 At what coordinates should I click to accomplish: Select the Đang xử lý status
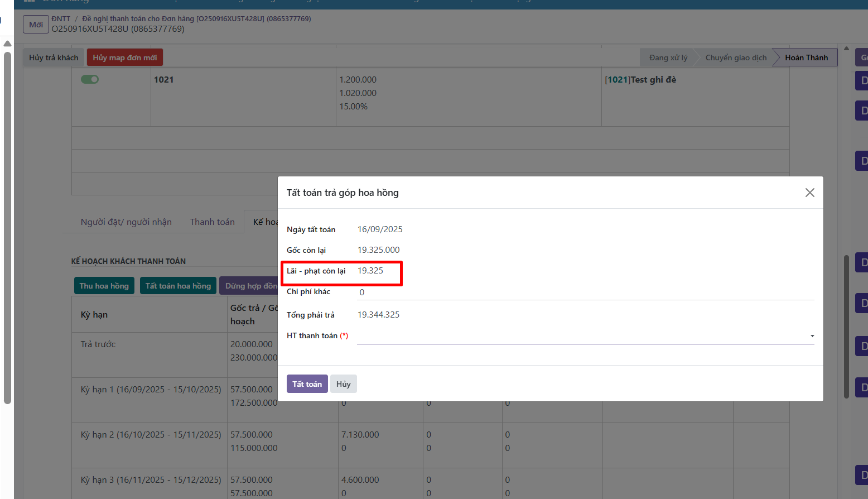click(x=668, y=57)
